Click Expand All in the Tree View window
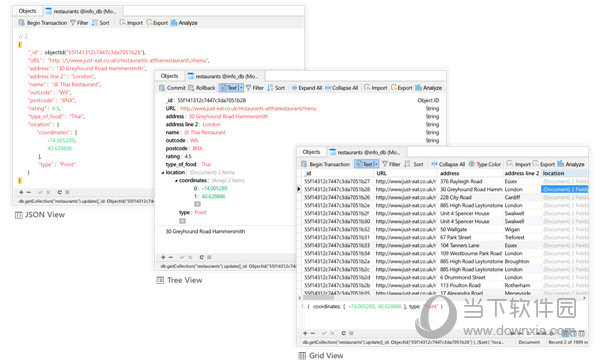 tap(307, 88)
